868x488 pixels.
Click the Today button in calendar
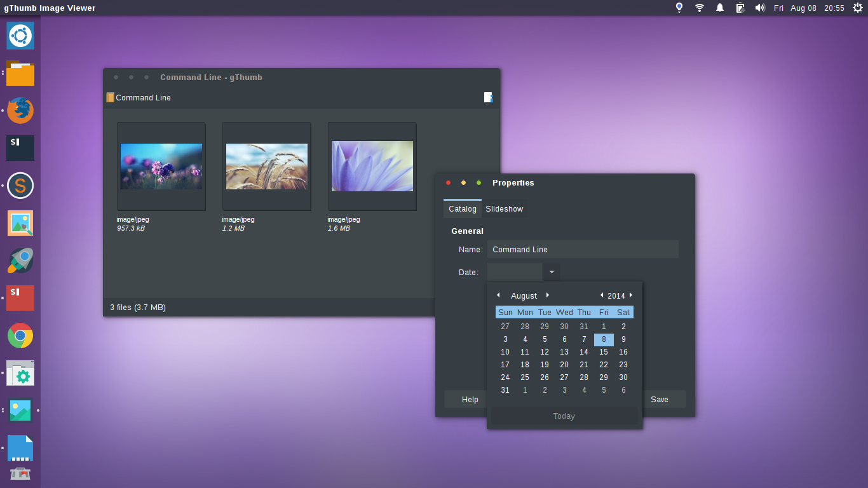coord(564,416)
